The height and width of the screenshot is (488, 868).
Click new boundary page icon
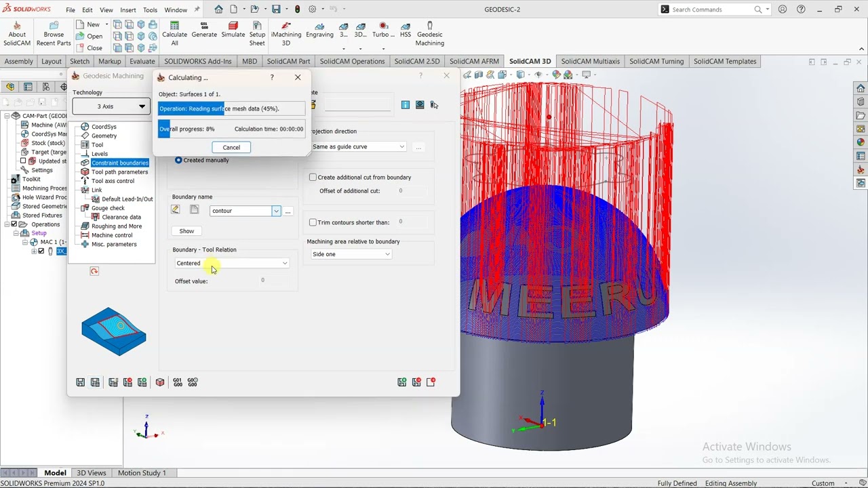pyautogui.click(x=194, y=210)
